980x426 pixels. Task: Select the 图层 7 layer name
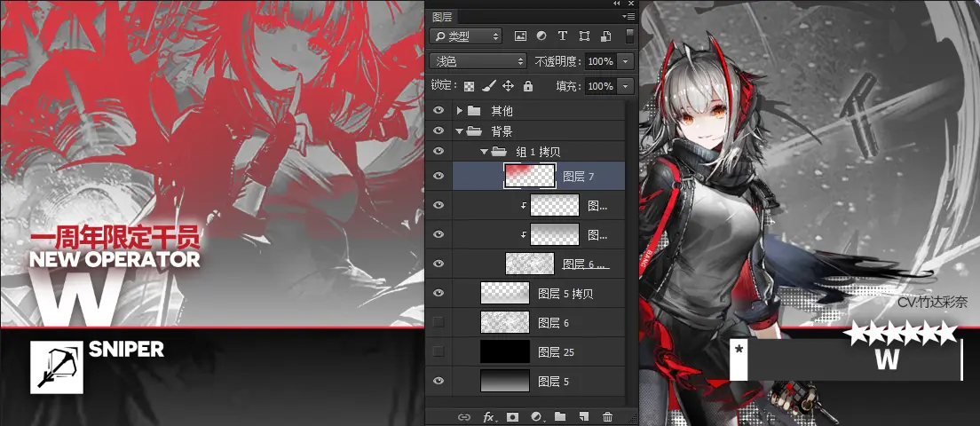pyautogui.click(x=578, y=177)
